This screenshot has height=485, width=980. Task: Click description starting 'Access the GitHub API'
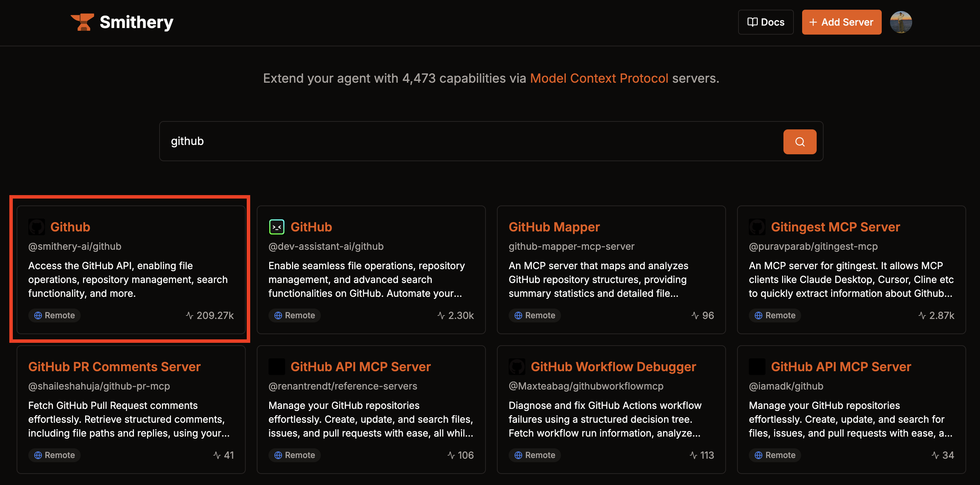(x=128, y=280)
